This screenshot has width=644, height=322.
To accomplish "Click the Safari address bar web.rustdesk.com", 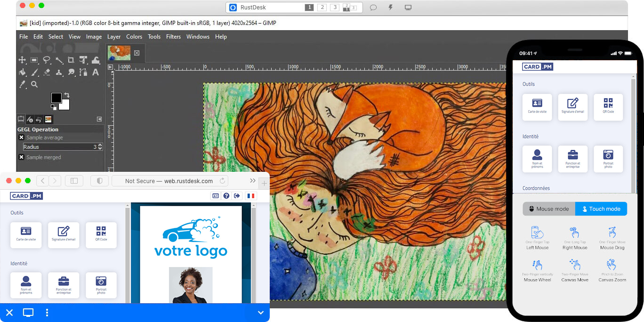I will tap(169, 181).
